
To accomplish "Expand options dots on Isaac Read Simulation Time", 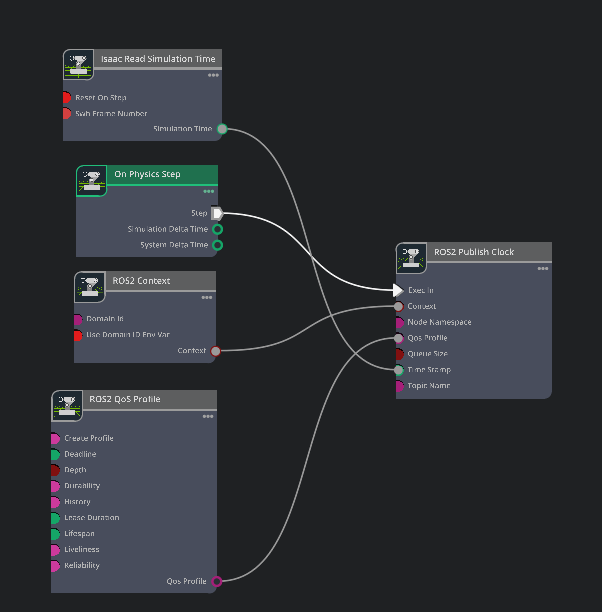I will (213, 75).
